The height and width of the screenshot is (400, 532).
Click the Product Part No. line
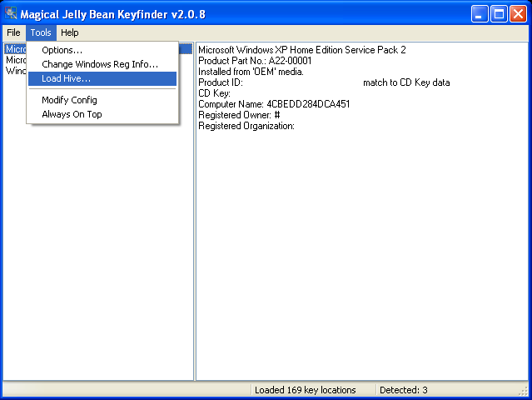tap(255, 61)
